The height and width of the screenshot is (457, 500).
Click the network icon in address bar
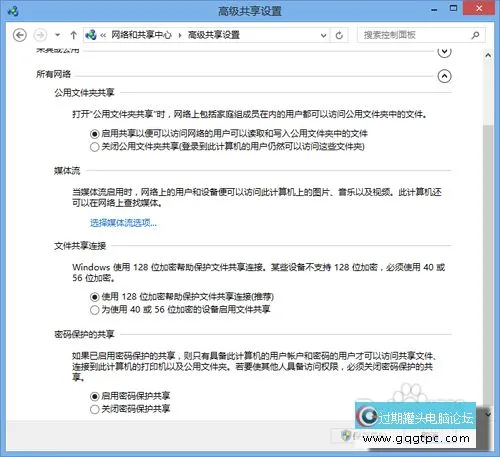click(x=91, y=35)
